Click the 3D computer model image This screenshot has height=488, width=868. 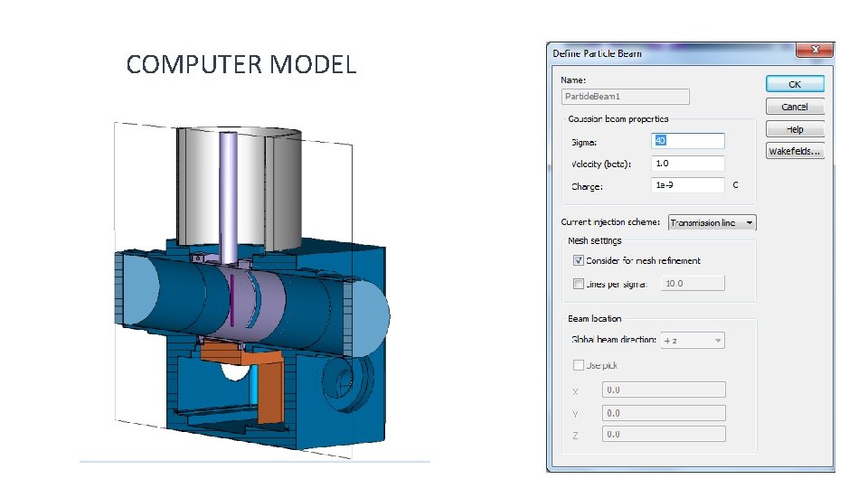pyautogui.click(x=252, y=290)
